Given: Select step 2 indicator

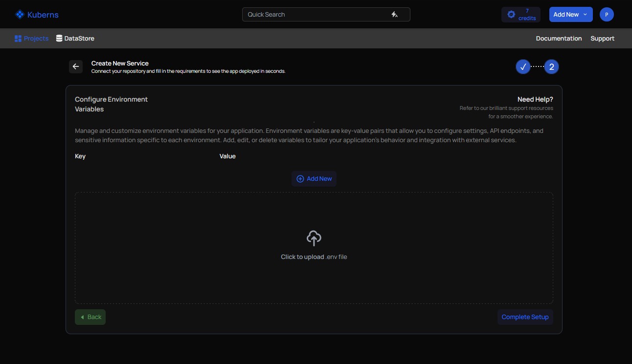Looking at the screenshot, I should click(x=551, y=67).
